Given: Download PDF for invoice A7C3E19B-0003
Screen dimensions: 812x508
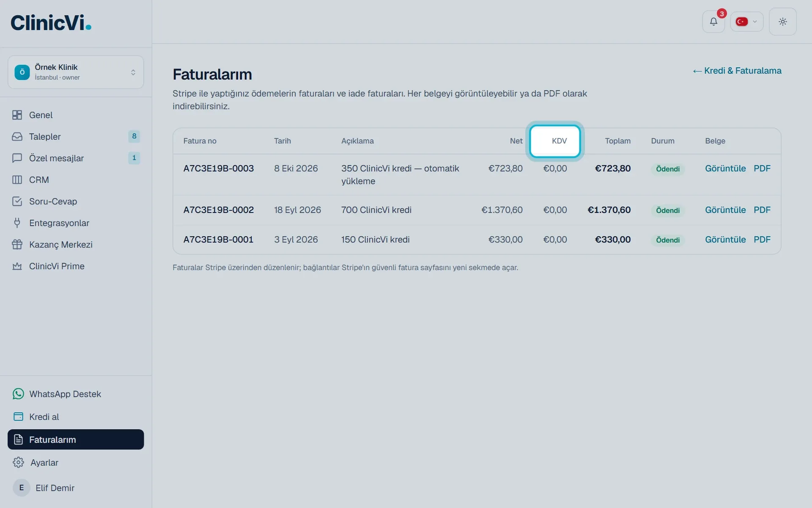Looking at the screenshot, I should 762,168.
